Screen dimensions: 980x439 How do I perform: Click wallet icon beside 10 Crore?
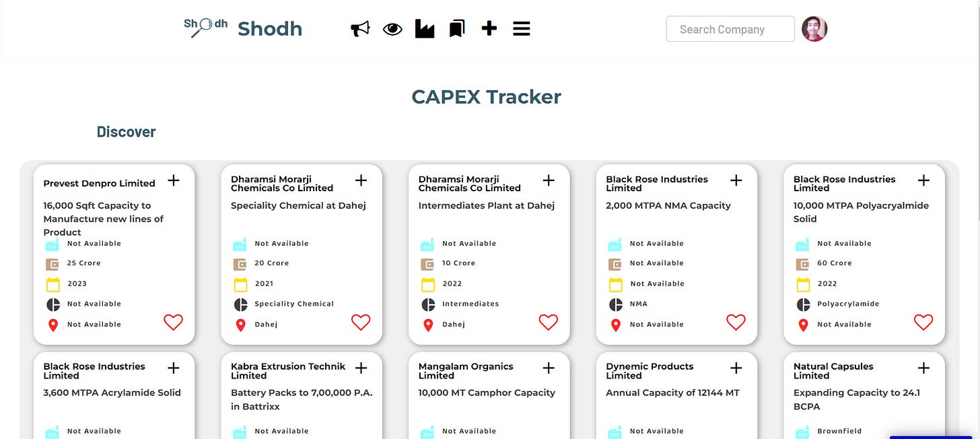point(428,264)
